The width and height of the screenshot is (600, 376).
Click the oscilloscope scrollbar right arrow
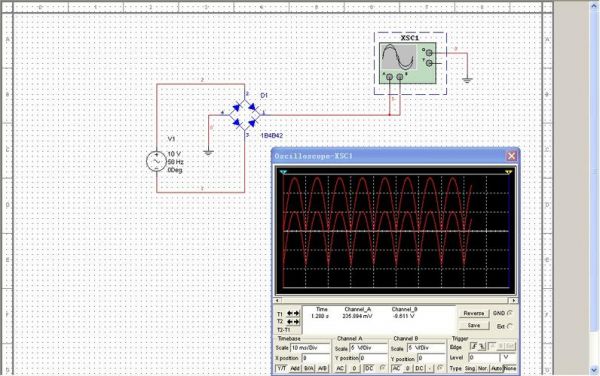(514, 301)
